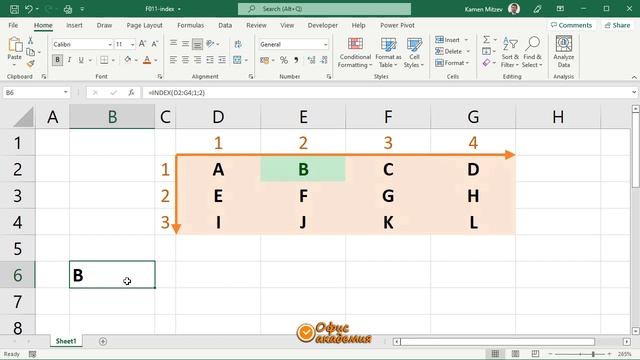Screen dimensions: 640x360
Task: Open the Cell Styles dropdown
Action: point(414,52)
